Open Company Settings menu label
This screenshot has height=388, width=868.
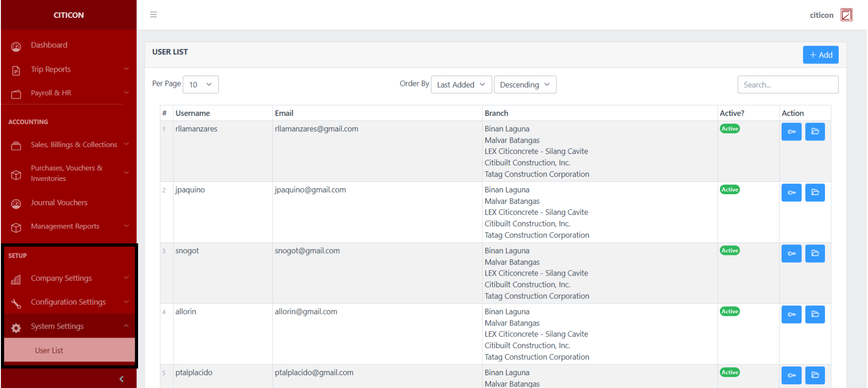click(61, 278)
